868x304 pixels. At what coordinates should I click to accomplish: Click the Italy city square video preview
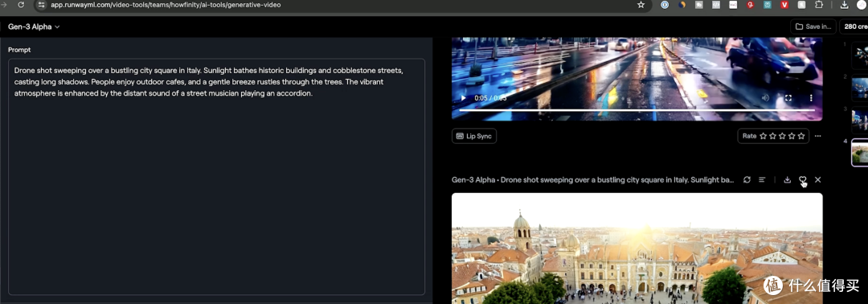tap(637, 248)
